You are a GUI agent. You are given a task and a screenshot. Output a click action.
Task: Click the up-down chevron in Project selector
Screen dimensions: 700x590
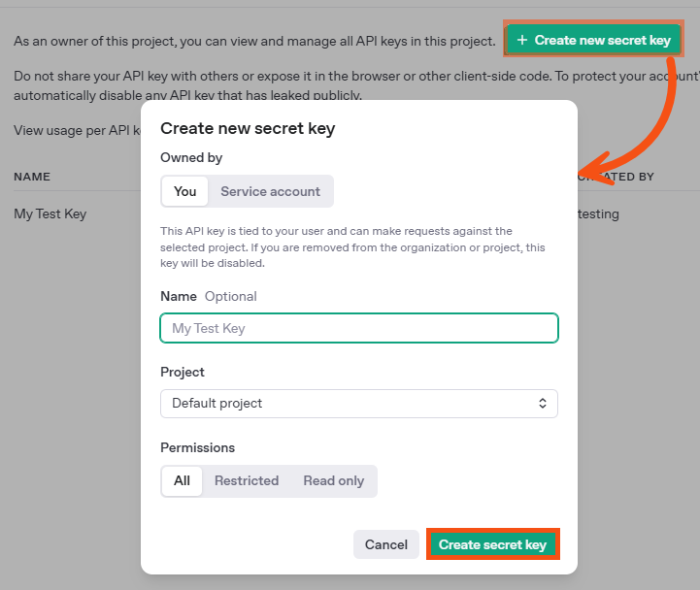pos(543,404)
